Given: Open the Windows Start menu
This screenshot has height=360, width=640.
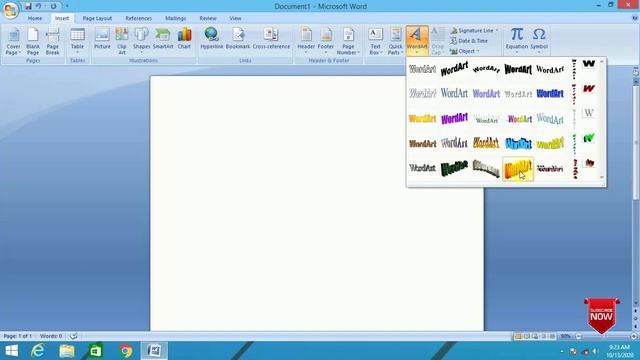Looking at the screenshot, I should (x=11, y=351).
